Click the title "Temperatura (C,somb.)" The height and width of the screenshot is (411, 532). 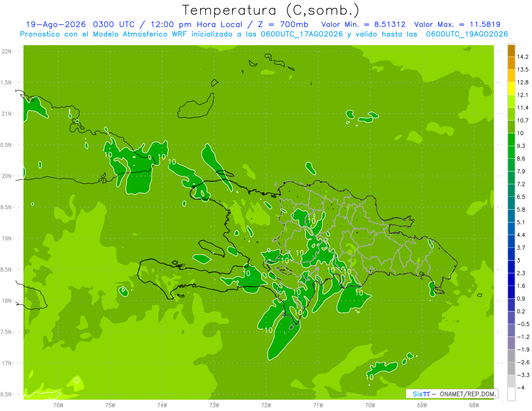coord(270,10)
